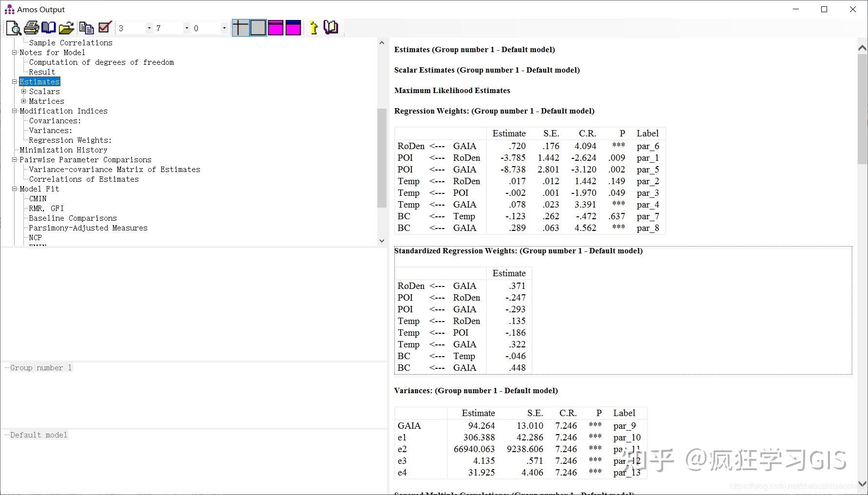Select Sample Correlations in the tree
Viewport: 868px width, 495px height.
(71, 43)
